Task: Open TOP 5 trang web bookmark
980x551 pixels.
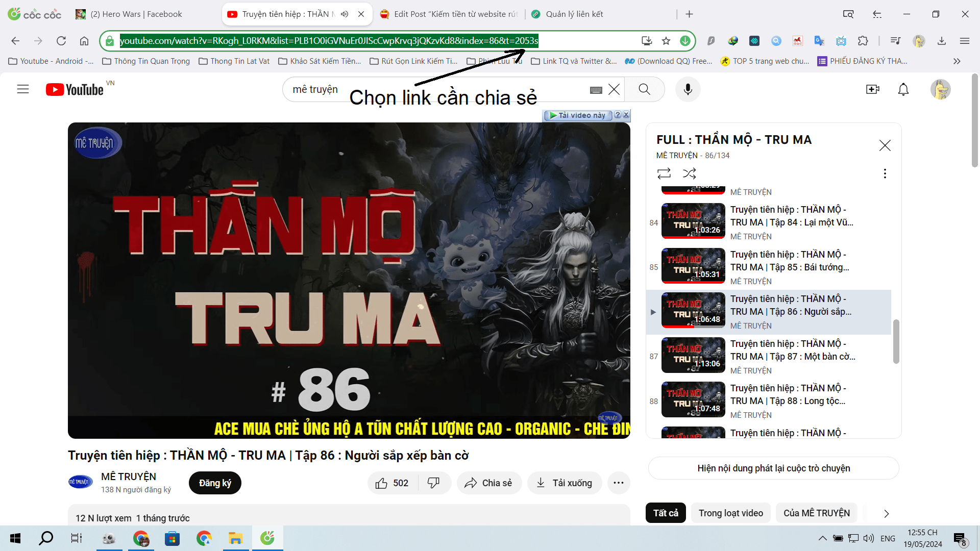Action: pyautogui.click(x=765, y=61)
